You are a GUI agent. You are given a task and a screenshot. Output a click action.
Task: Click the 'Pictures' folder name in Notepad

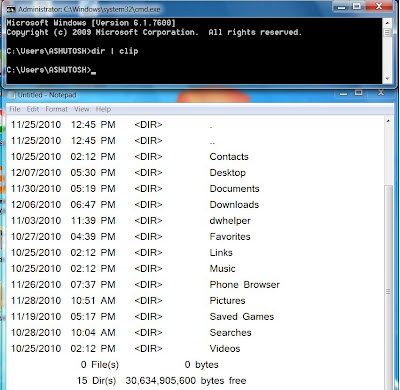227,301
